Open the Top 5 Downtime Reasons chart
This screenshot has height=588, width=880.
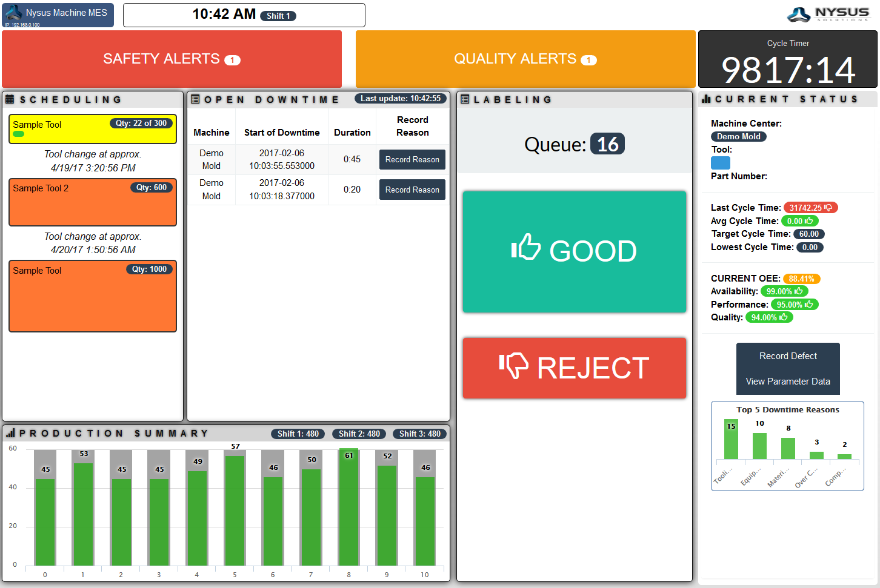787,446
